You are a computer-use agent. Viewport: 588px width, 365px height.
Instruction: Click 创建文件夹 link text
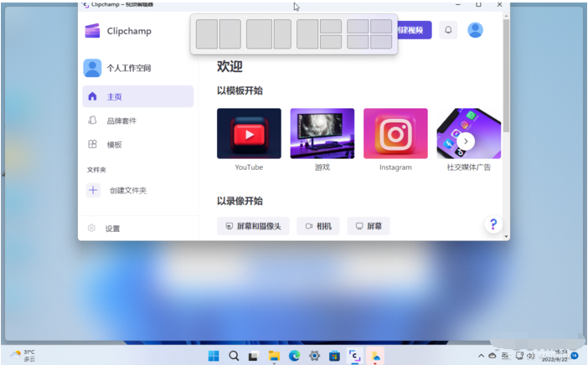[128, 190]
